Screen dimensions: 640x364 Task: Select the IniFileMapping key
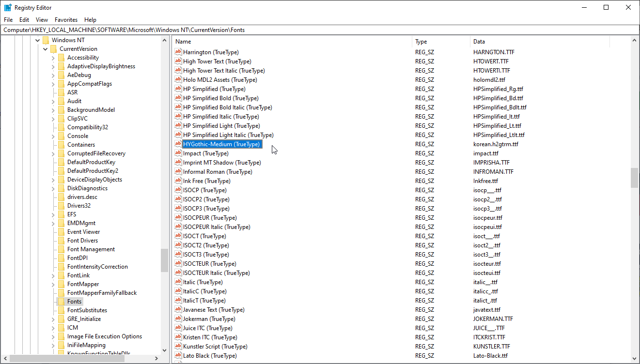pos(86,345)
